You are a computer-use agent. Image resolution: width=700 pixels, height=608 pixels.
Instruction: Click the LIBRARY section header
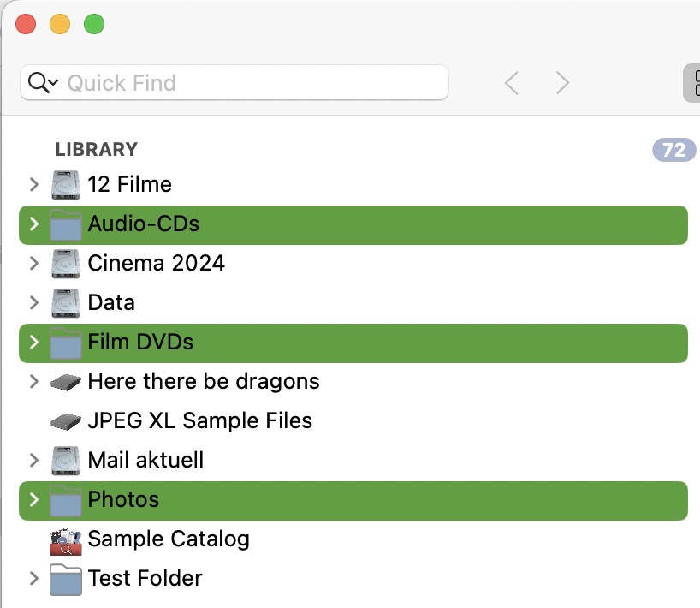click(96, 149)
